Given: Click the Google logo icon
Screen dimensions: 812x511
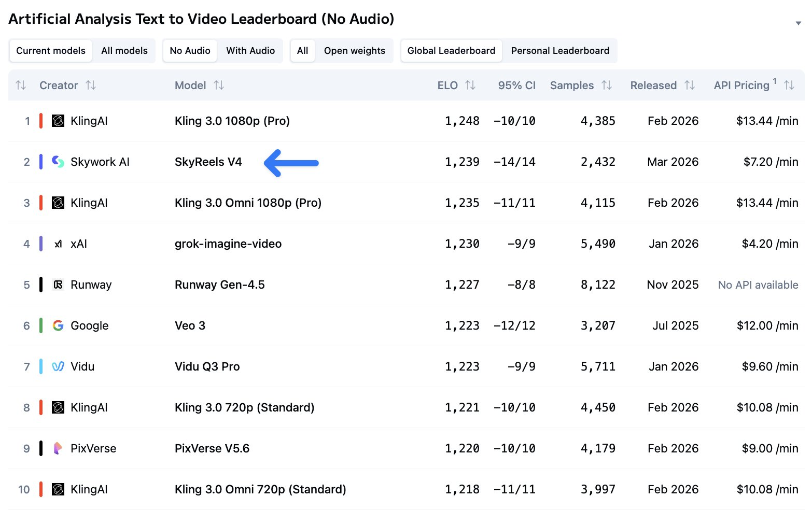Looking at the screenshot, I should coord(58,325).
